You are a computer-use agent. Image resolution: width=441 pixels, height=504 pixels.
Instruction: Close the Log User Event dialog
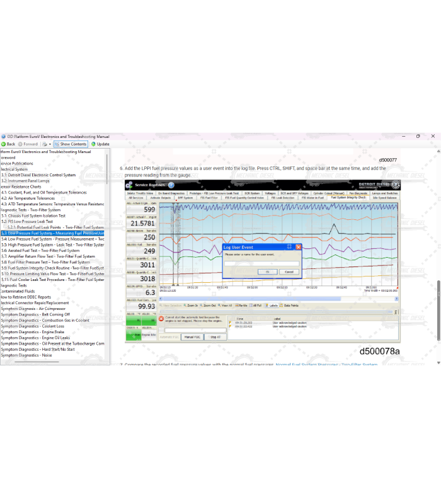pyautogui.click(x=298, y=247)
